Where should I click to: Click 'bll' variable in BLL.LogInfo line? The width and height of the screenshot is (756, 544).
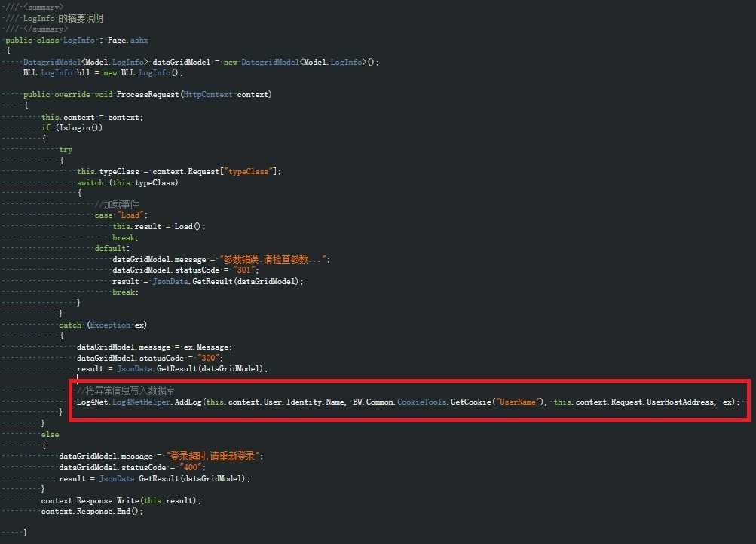(x=84, y=73)
